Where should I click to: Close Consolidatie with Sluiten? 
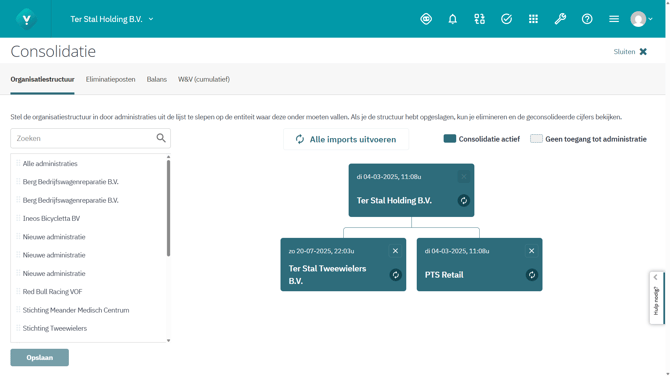coord(630,52)
